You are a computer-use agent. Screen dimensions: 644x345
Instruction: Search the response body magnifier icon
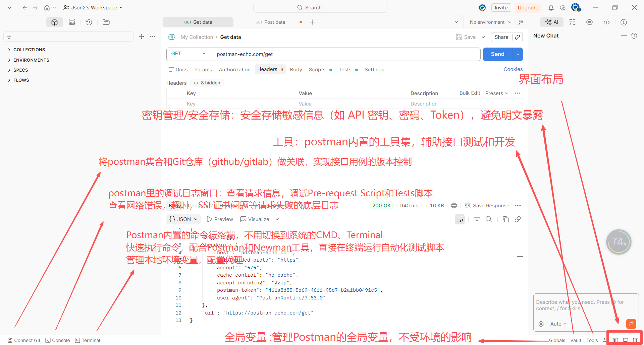click(x=489, y=219)
